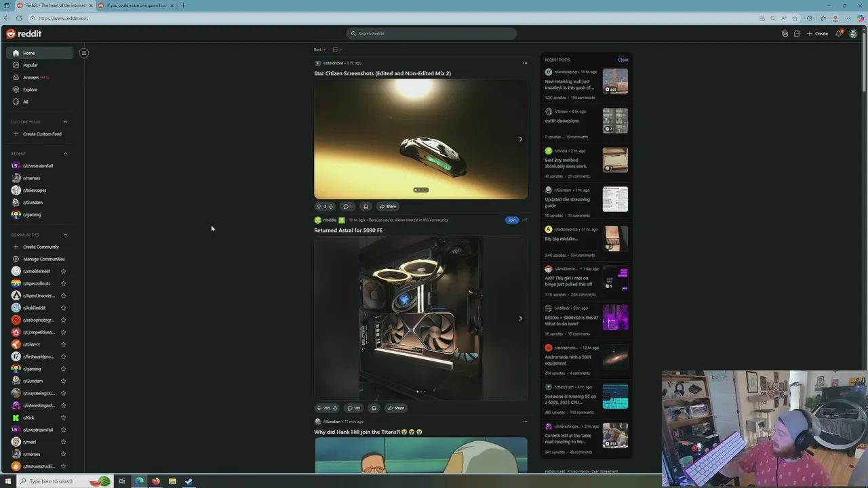The width and height of the screenshot is (868, 488).
Task: Click Create Custom Feed
Action: (x=39, y=134)
